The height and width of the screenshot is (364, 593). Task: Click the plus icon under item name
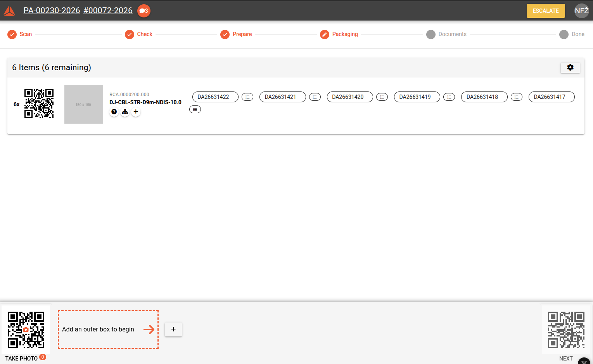[136, 112]
